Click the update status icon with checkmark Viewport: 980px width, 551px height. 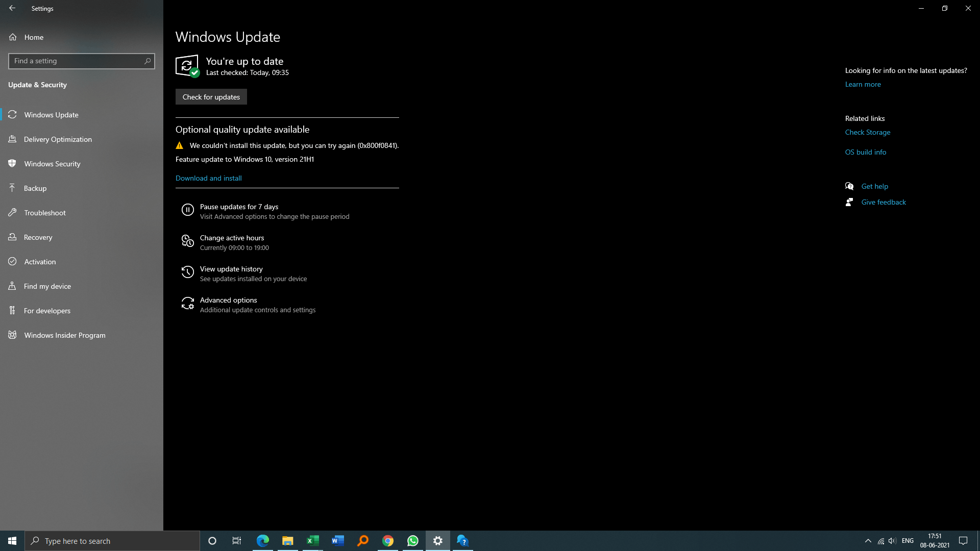pyautogui.click(x=187, y=66)
